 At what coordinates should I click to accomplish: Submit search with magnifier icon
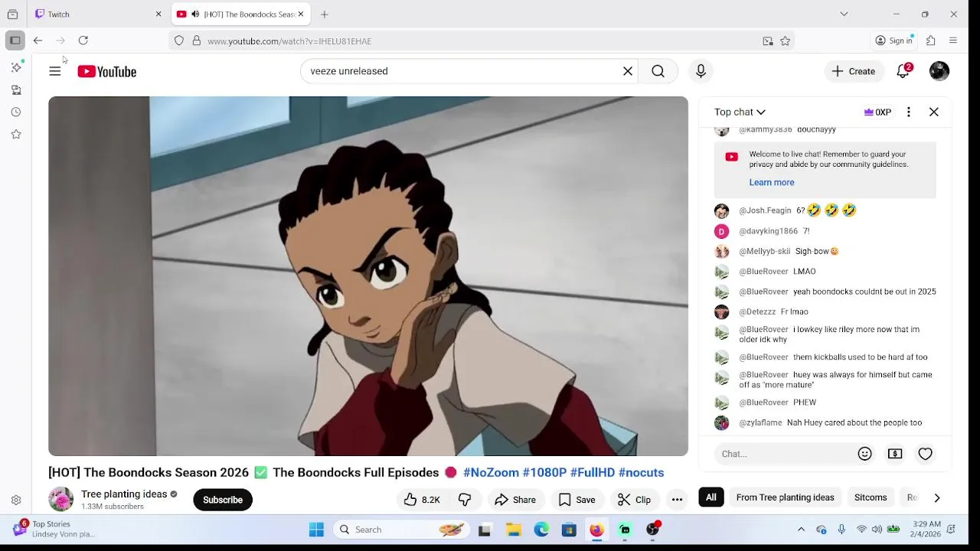[658, 71]
